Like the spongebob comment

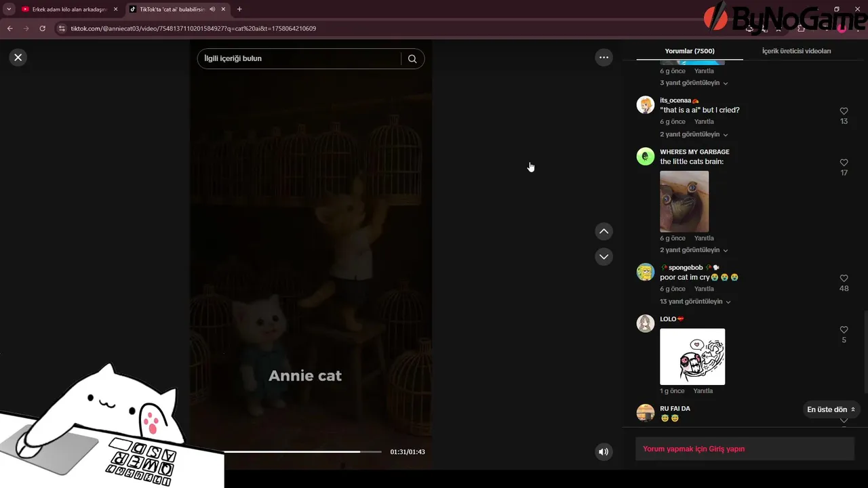click(844, 279)
